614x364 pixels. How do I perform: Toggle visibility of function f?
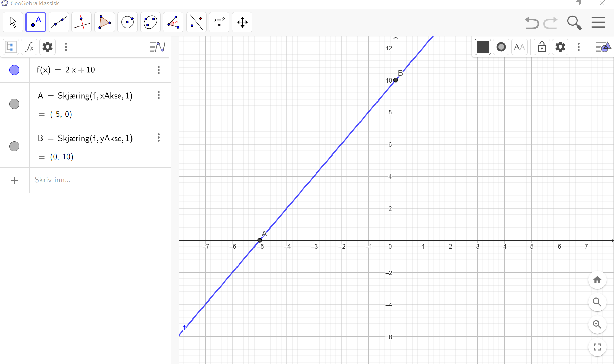14,70
